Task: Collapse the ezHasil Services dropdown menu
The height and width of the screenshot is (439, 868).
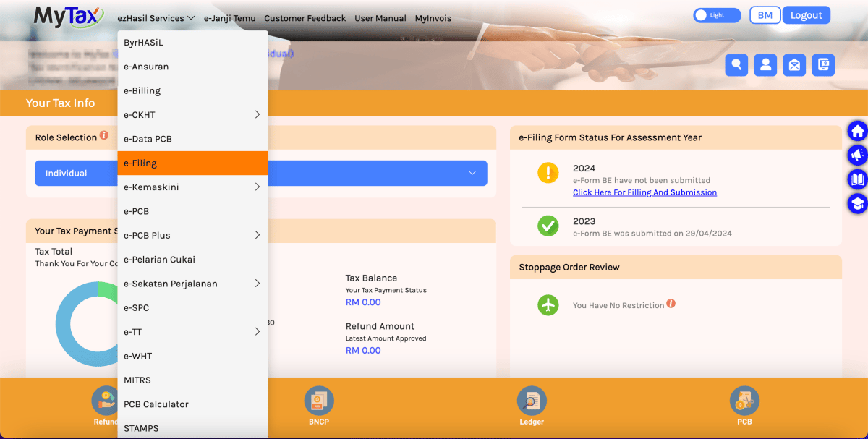Action: coord(156,18)
